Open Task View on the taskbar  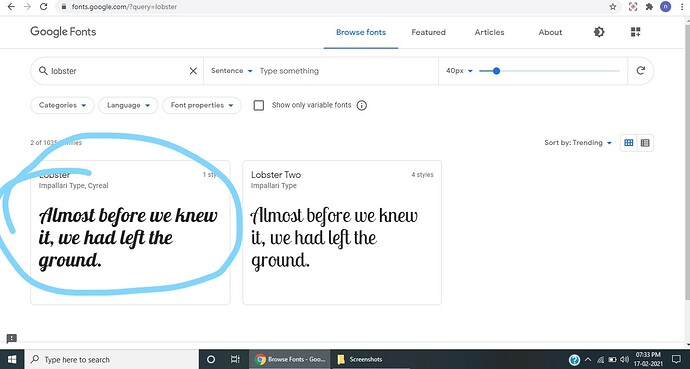coord(235,359)
